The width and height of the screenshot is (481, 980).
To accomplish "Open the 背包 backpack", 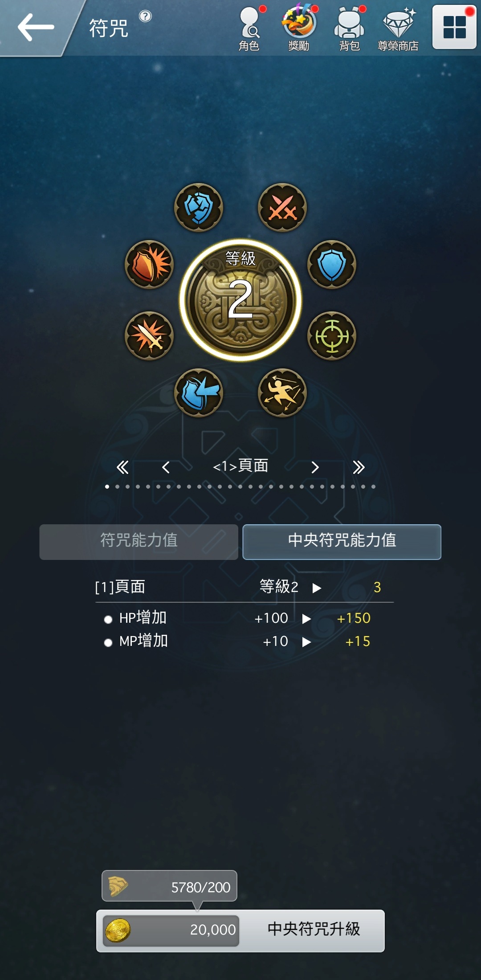I will 350,29.
